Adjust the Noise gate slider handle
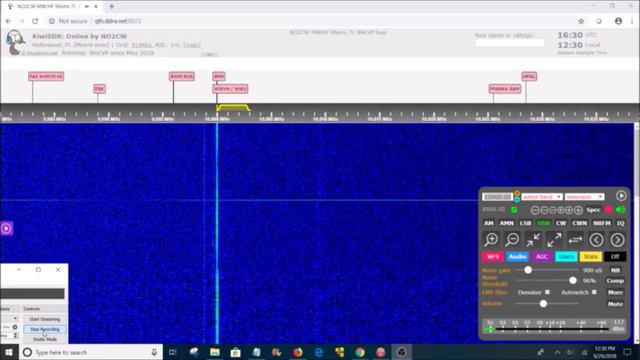 (528, 270)
